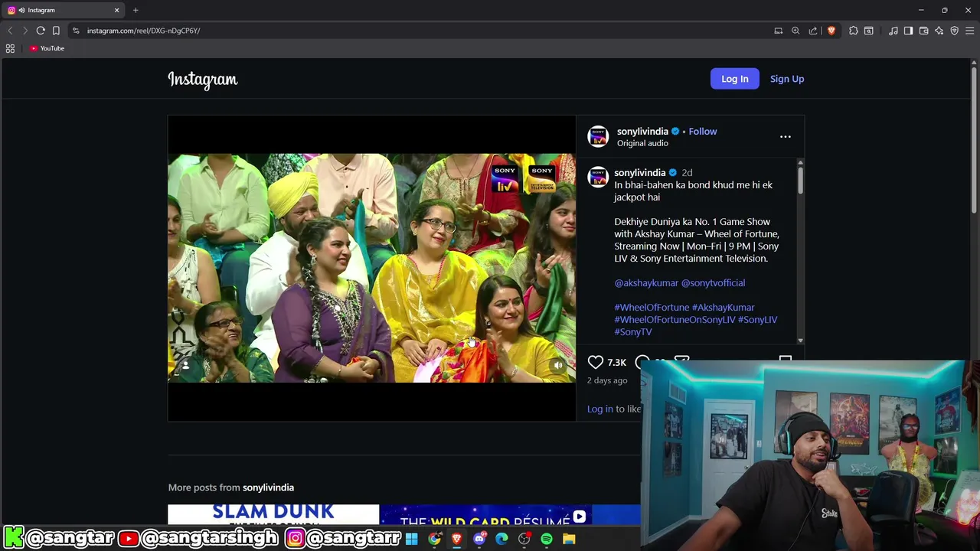Open the Extensions puzzle icon
980x551 pixels.
pos(854,31)
